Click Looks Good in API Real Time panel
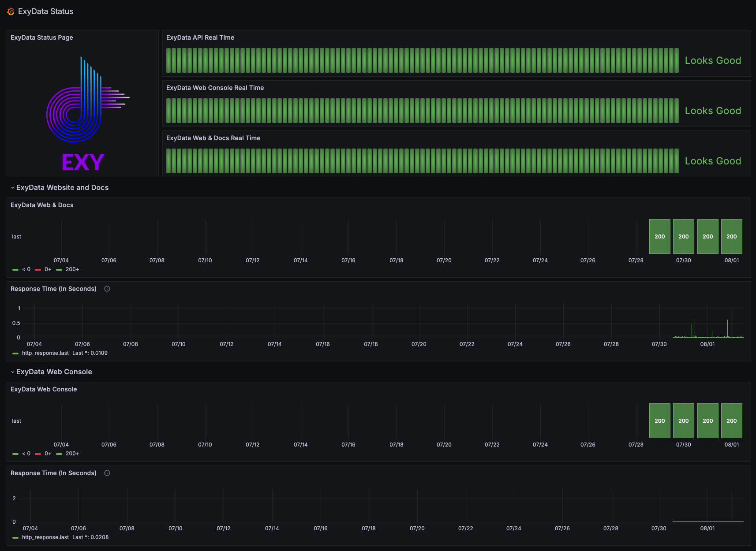Screen dimensions: 756x551 [x=713, y=60]
